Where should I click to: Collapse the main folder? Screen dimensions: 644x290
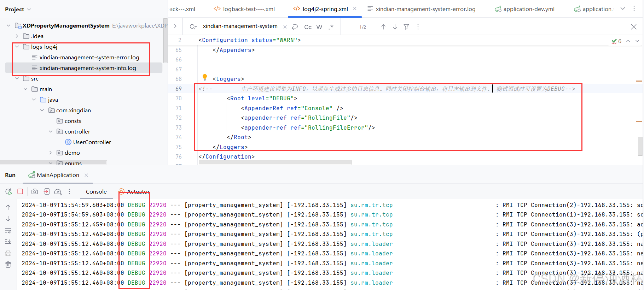click(x=25, y=89)
